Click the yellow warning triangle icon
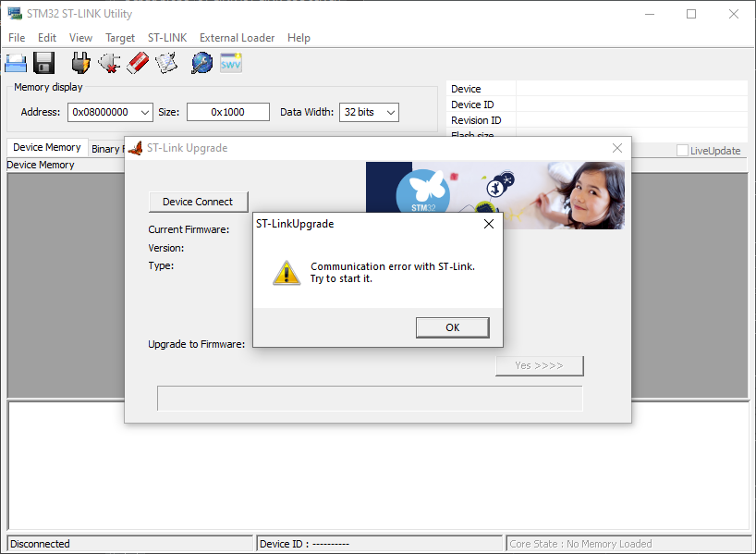The width and height of the screenshot is (756, 554). [287, 273]
